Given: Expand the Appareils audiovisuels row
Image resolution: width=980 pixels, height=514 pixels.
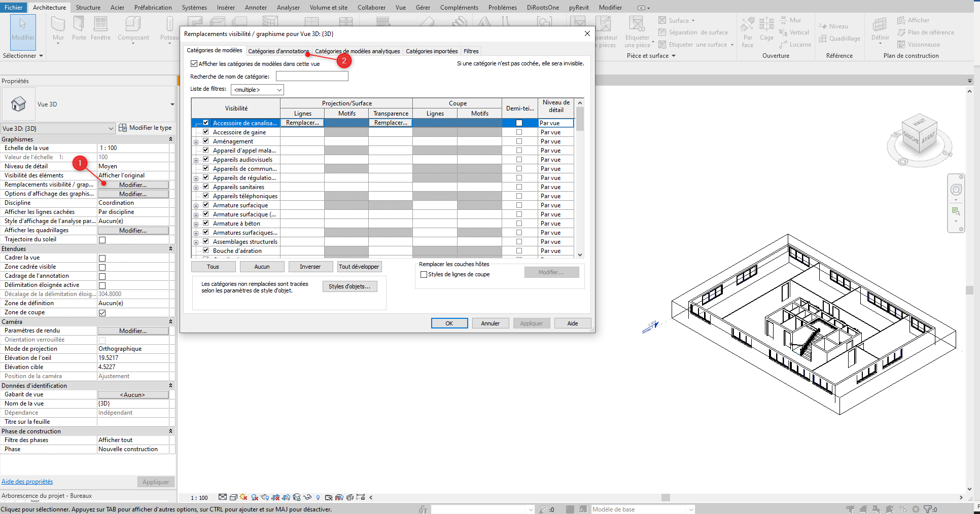Looking at the screenshot, I should [196, 160].
